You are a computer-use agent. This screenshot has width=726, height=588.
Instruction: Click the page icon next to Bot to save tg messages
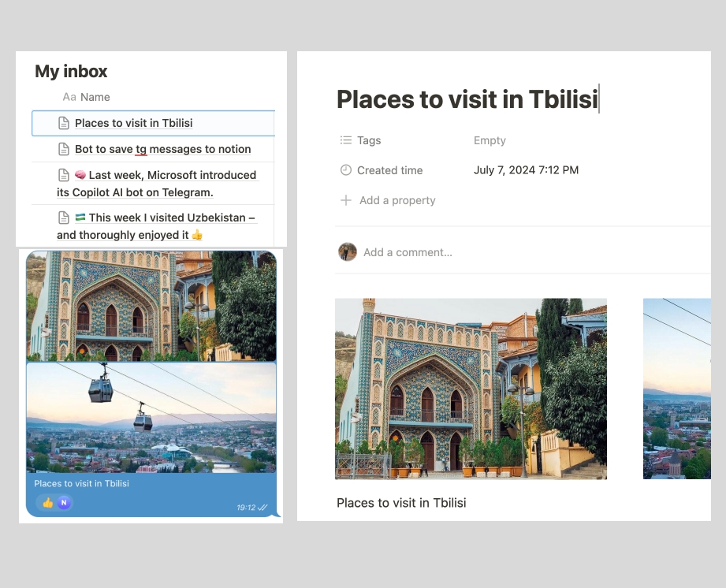click(x=64, y=149)
